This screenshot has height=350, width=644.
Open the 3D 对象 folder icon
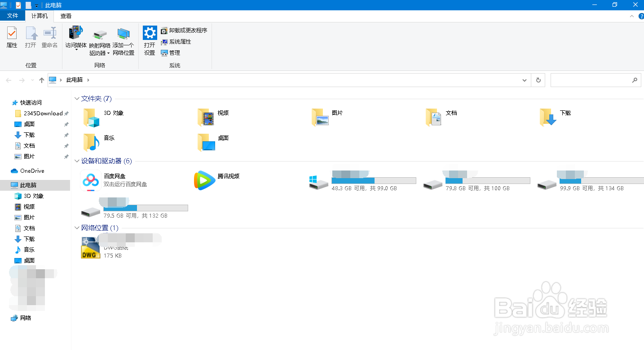click(x=92, y=118)
